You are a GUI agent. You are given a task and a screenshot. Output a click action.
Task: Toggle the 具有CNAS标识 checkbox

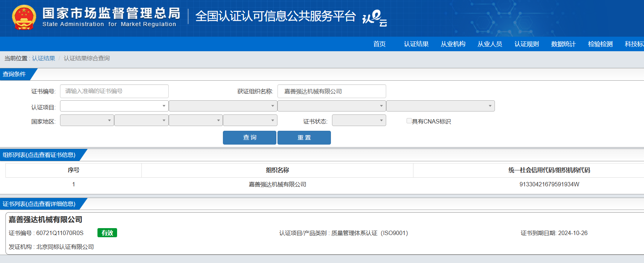409,121
